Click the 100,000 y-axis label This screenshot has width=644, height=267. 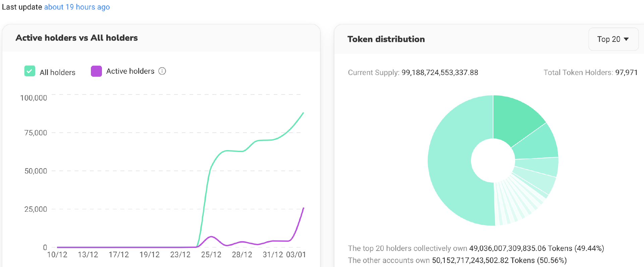point(34,98)
